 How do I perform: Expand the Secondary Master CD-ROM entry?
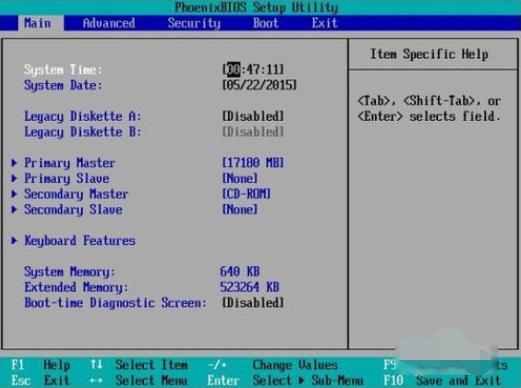coord(246,194)
